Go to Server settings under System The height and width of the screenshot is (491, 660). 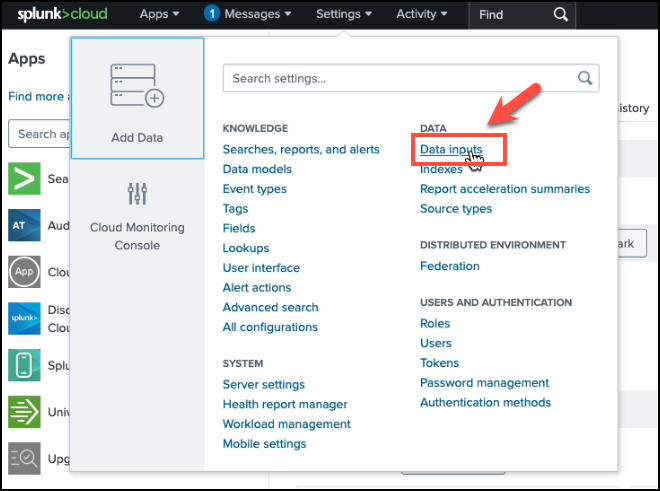(264, 385)
